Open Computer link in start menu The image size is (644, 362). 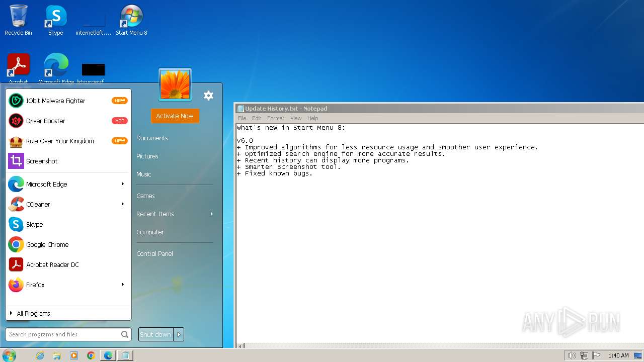[150, 232]
